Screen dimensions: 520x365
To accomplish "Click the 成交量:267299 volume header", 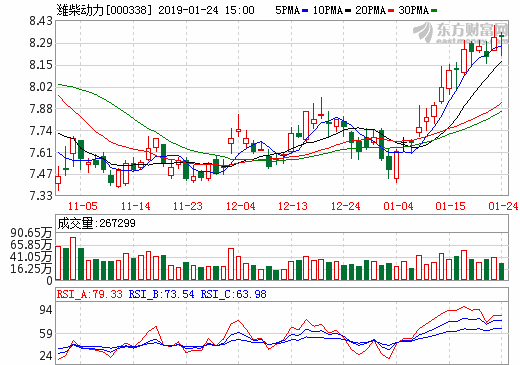I will (96, 223).
